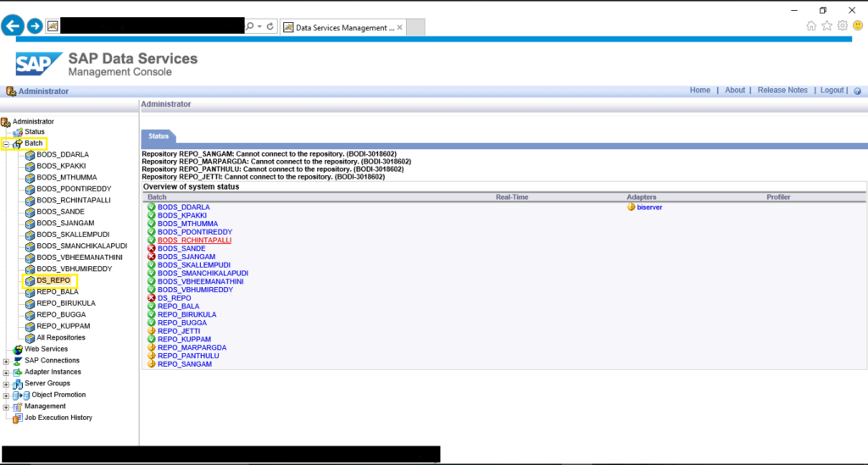Expand the Server Groups node
This screenshot has width=868, height=465.
click(x=6, y=385)
